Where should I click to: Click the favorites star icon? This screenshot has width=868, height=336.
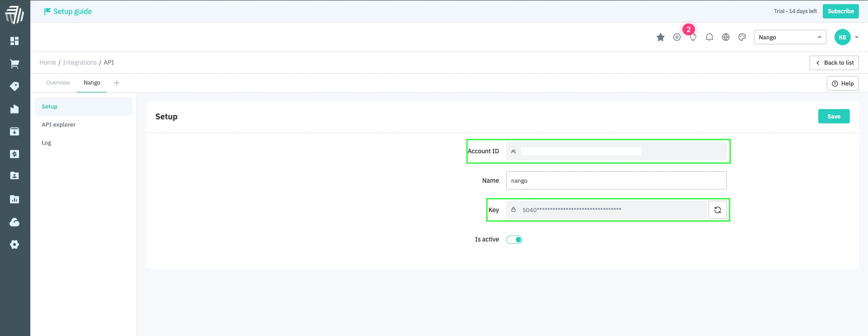(661, 37)
